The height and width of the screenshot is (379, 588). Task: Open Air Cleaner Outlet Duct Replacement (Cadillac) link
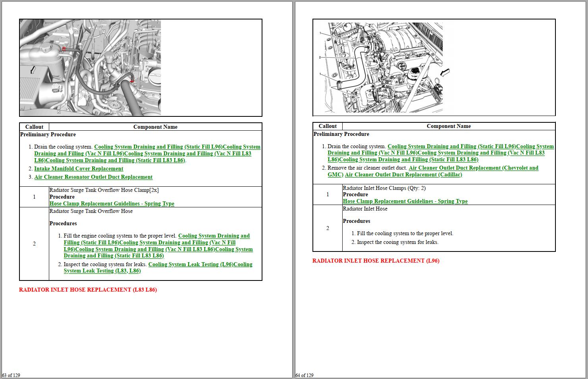404,175
